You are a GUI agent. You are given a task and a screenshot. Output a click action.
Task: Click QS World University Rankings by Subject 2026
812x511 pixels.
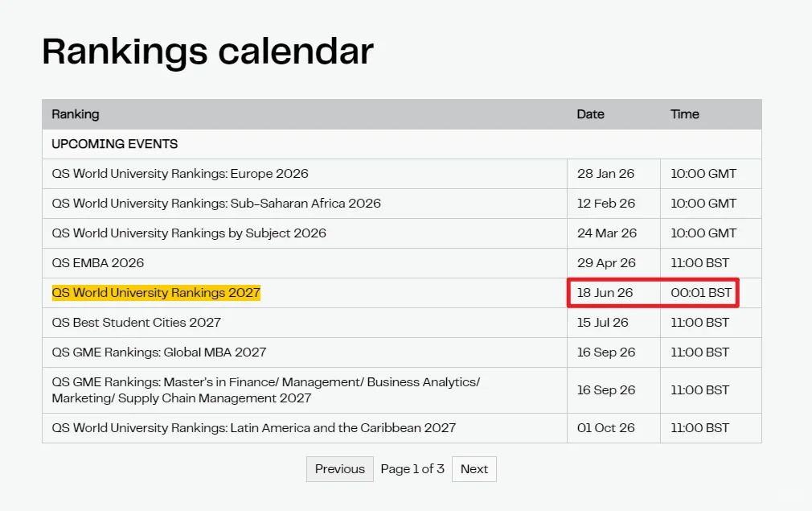189,233
